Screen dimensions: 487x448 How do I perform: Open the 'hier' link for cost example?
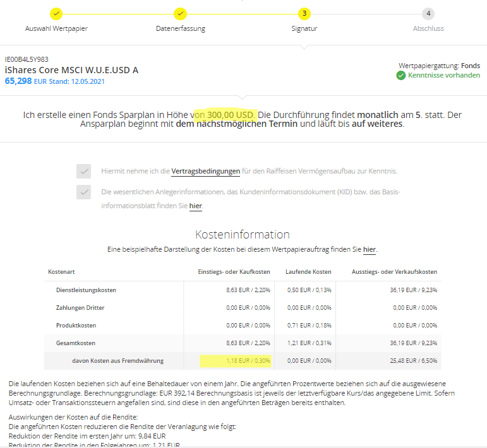[370, 249]
